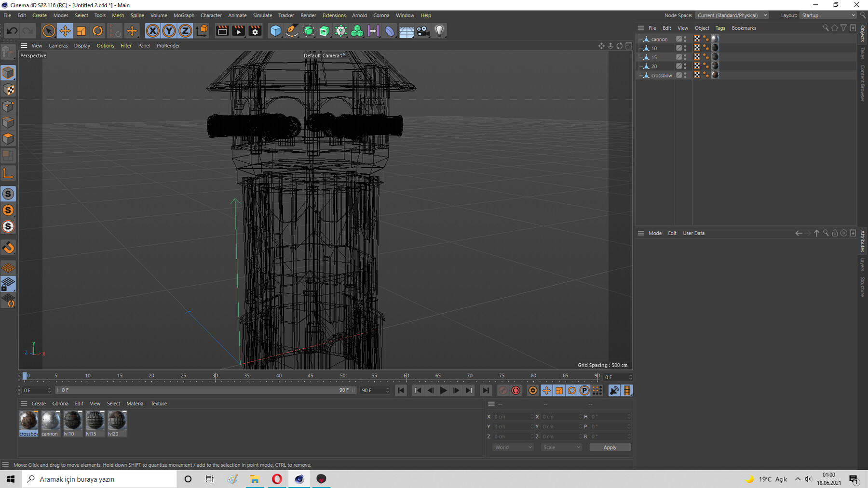
Task: Add a Cube primitive object
Action: pos(275,31)
